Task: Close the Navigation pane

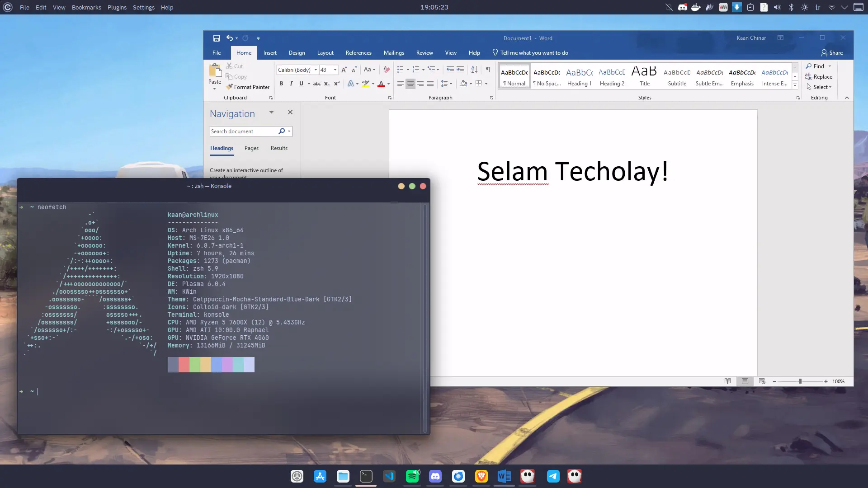Action: [290, 112]
